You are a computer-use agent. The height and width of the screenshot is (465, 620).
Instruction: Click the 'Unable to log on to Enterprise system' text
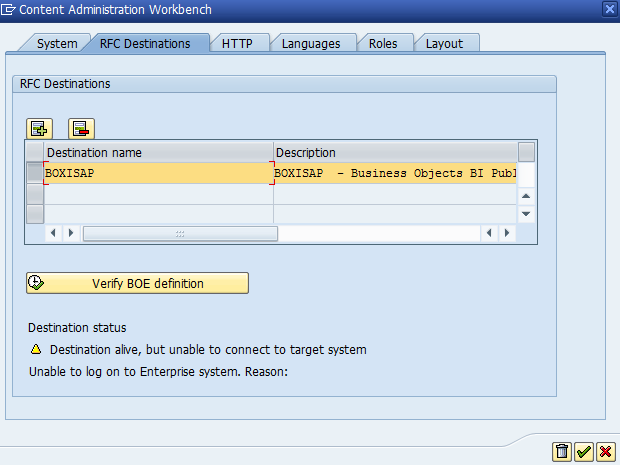click(158, 372)
